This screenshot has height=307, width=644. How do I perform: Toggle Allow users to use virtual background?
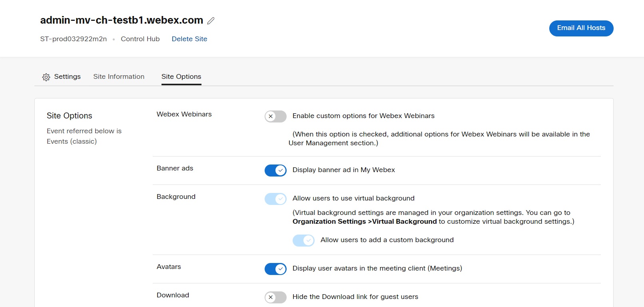click(275, 199)
